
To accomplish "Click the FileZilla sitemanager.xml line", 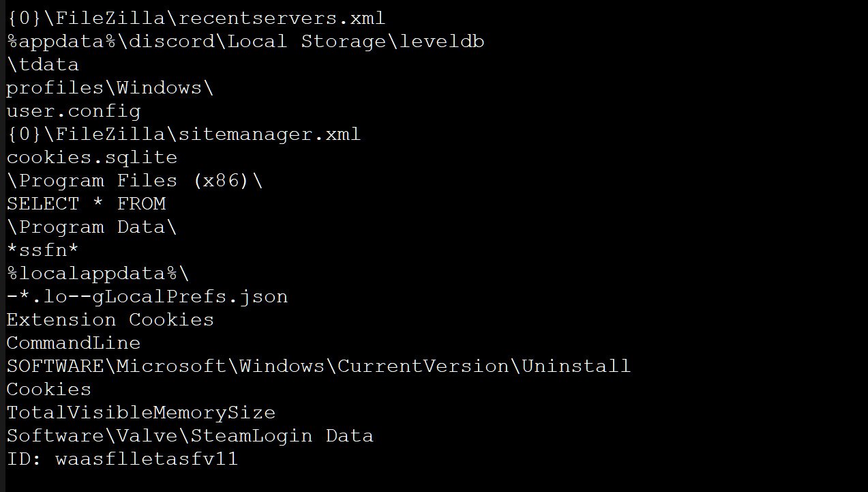I will click(x=184, y=134).
